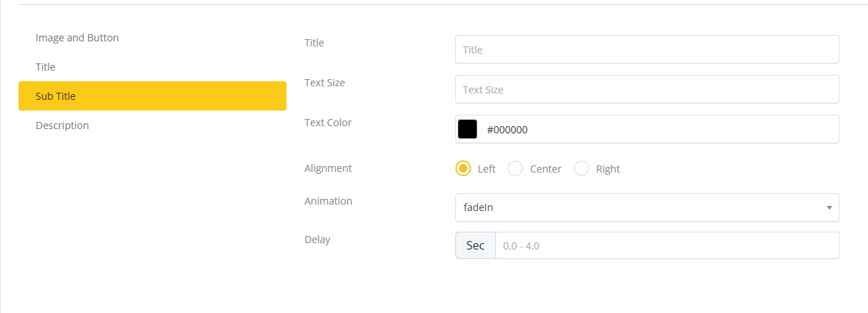Click the Animation dropdown arrow

point(829,207)
